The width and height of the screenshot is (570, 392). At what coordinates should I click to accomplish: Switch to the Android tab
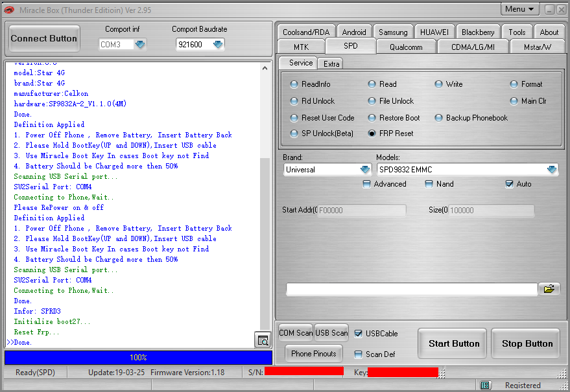(x=354, y=32)
